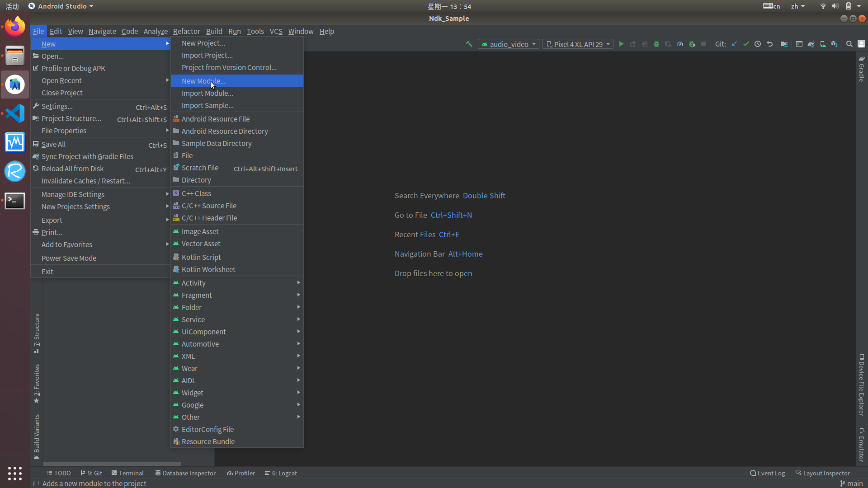868x488 pixels.
Task: Run the audio_video app configuration
Action: click(x=621, y=44)
